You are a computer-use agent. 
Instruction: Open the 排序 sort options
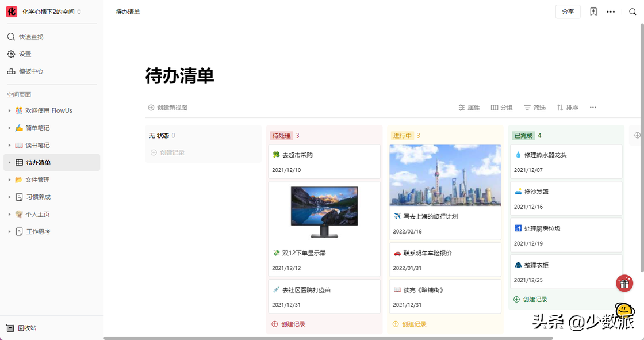(x=567, y=107)
